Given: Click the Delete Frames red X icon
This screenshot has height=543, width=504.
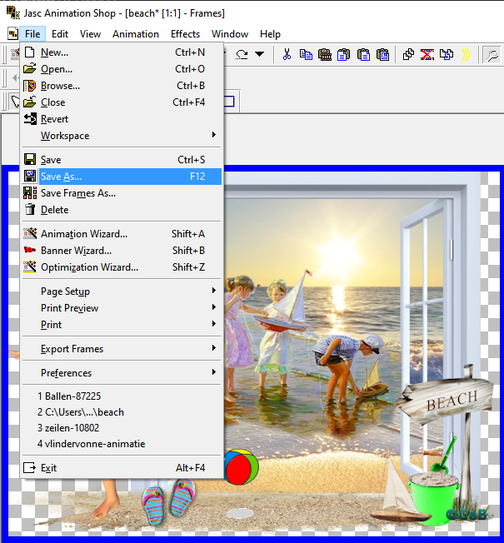Looking at the screenshot, I should pos(427,54).
